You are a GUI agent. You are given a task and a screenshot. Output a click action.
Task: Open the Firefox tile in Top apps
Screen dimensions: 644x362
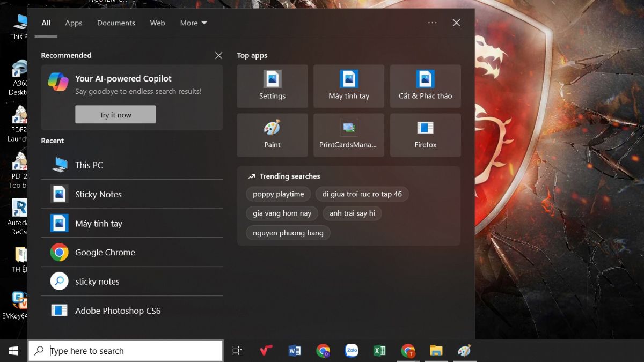[425, 135]
